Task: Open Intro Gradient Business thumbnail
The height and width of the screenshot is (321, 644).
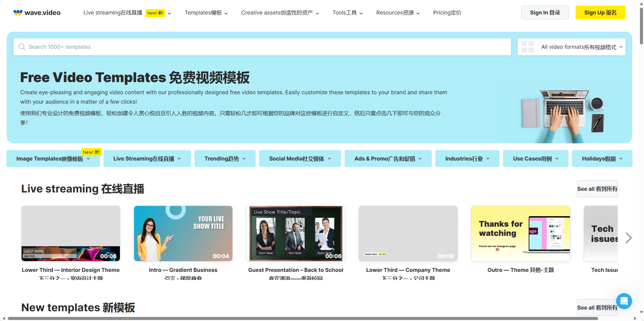Action: point(183,234)
